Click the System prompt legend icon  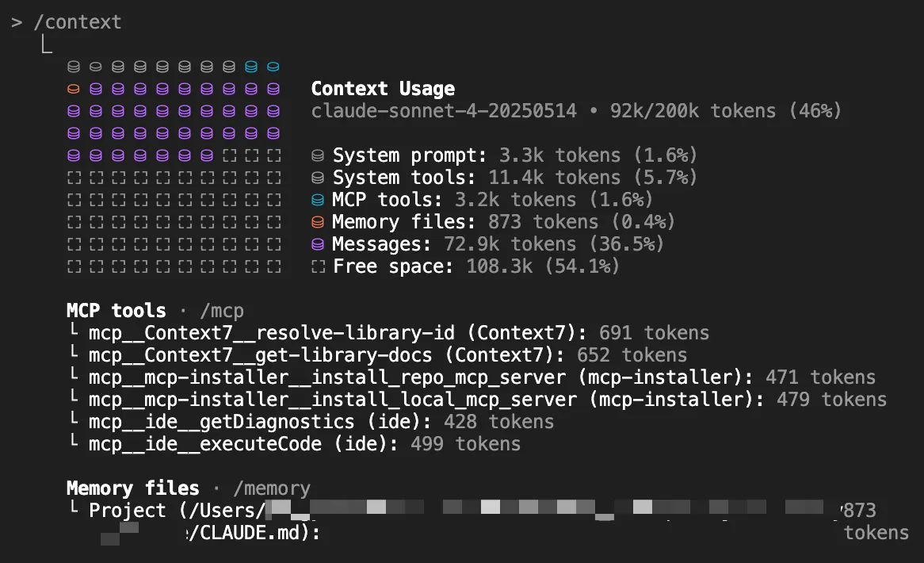click(x=318, y=155)
